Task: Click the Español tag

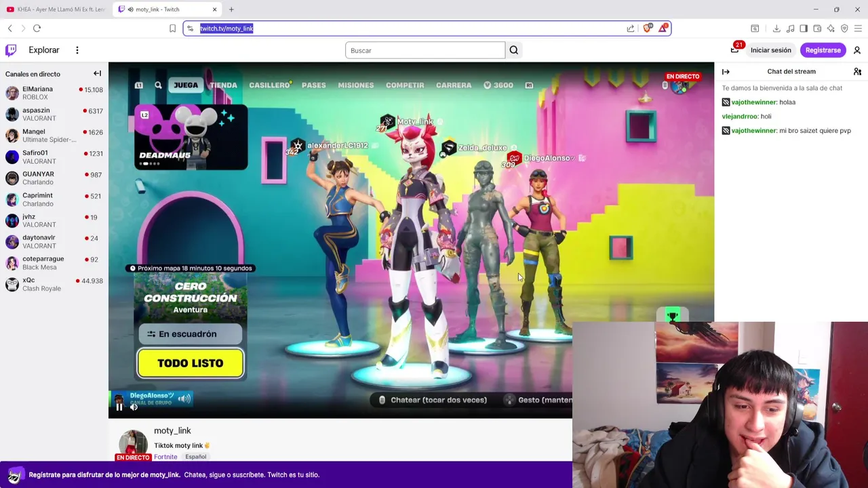Action: 195,457
